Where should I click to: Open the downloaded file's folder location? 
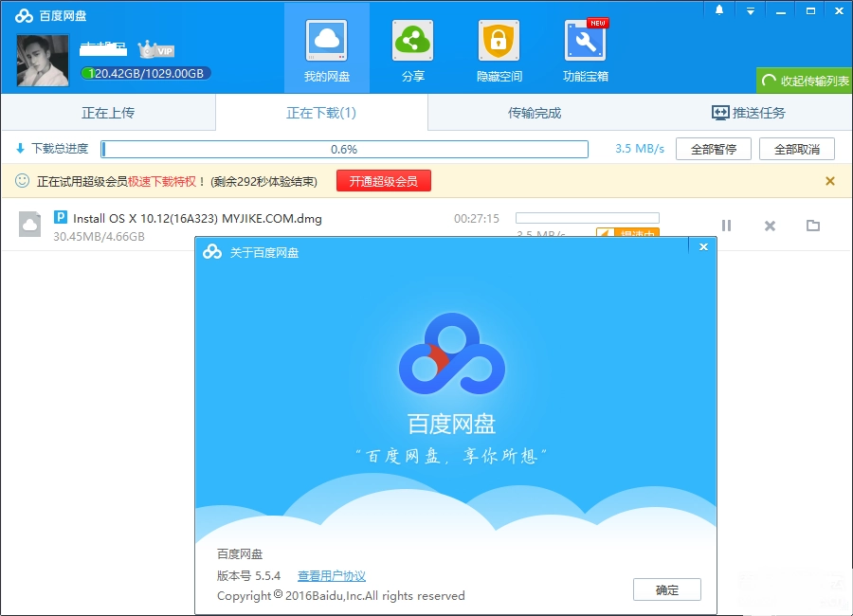point(812,226)
